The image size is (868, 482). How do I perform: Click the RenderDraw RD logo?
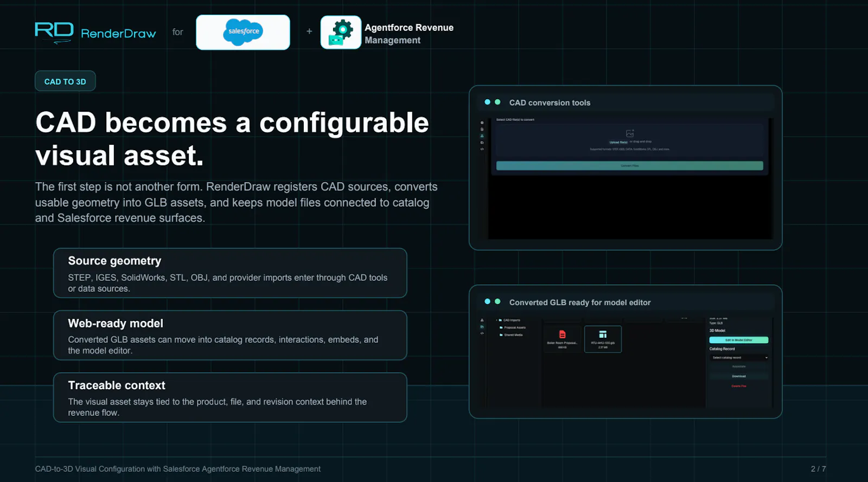pos(54,32)
